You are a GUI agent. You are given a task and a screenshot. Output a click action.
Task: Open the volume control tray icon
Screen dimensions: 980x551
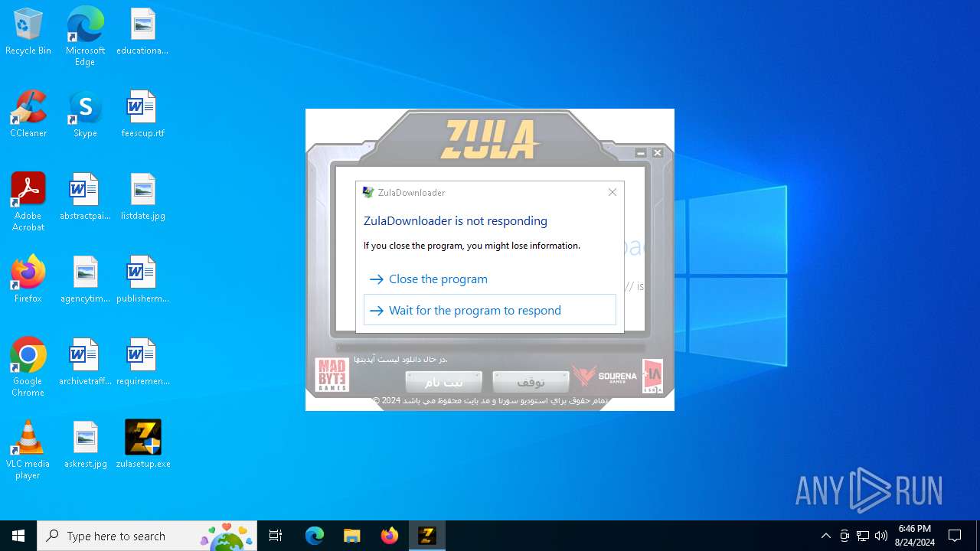881,536
